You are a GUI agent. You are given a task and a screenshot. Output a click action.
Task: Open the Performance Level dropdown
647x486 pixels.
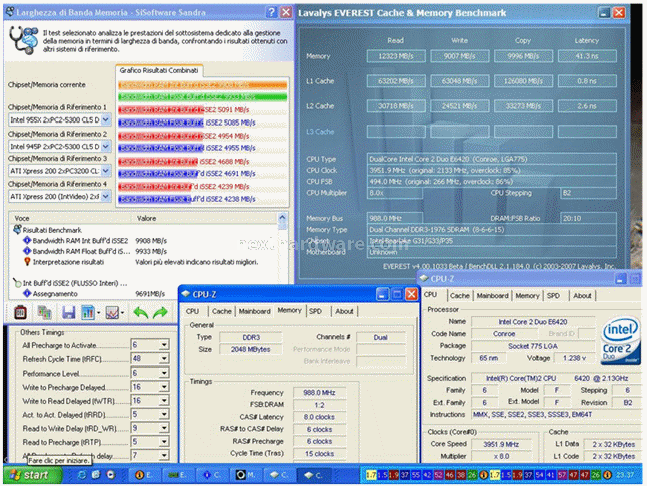[x=164, y=373]
